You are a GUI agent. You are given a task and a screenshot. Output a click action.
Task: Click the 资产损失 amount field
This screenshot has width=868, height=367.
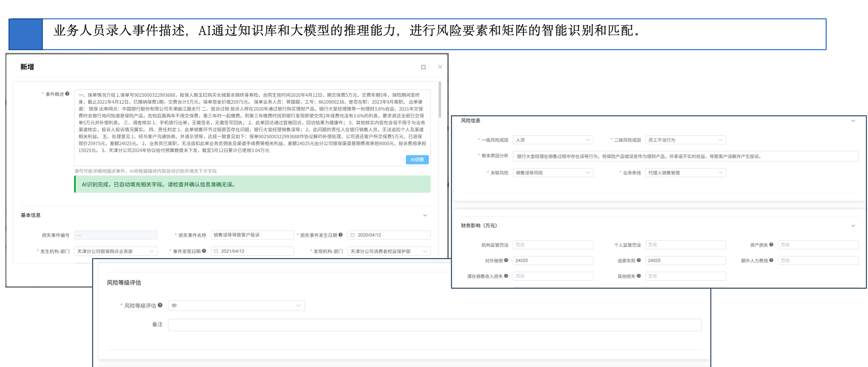(818, 245)
